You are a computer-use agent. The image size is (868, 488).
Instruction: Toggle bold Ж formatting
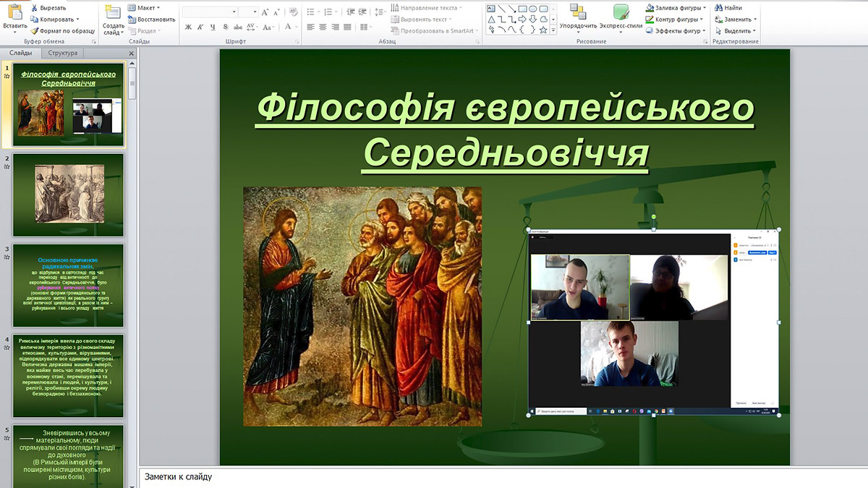(x=189, y=27)
